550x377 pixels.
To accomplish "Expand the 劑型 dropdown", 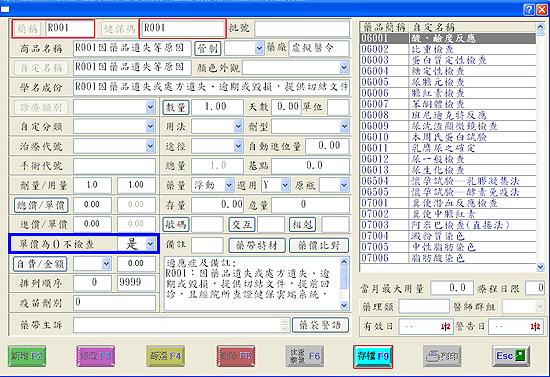I will coord(344,126).
